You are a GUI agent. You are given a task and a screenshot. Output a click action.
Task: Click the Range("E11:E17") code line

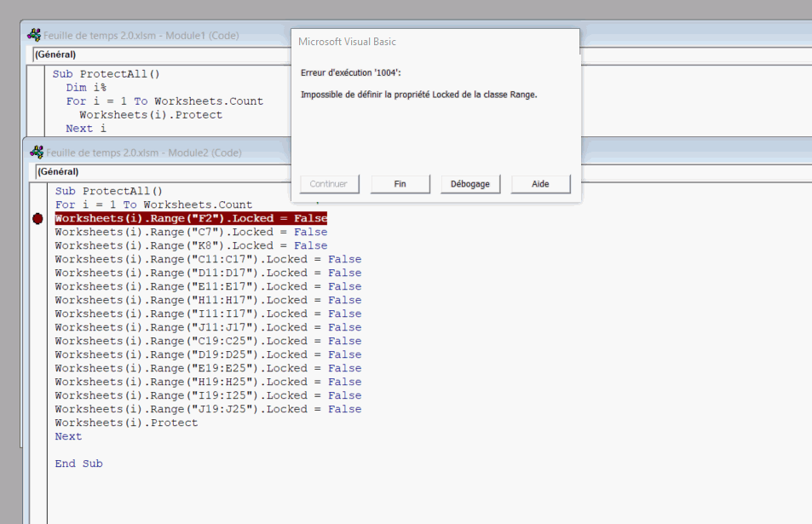(208, 286)
